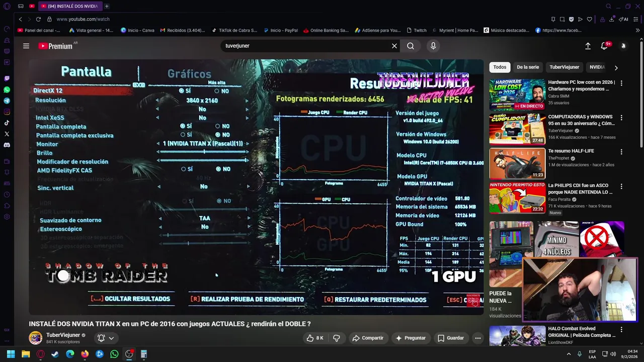Open Te resumo HALF-LIFE video thumbnail
The image size is (644, 362).
coord(517,163)
